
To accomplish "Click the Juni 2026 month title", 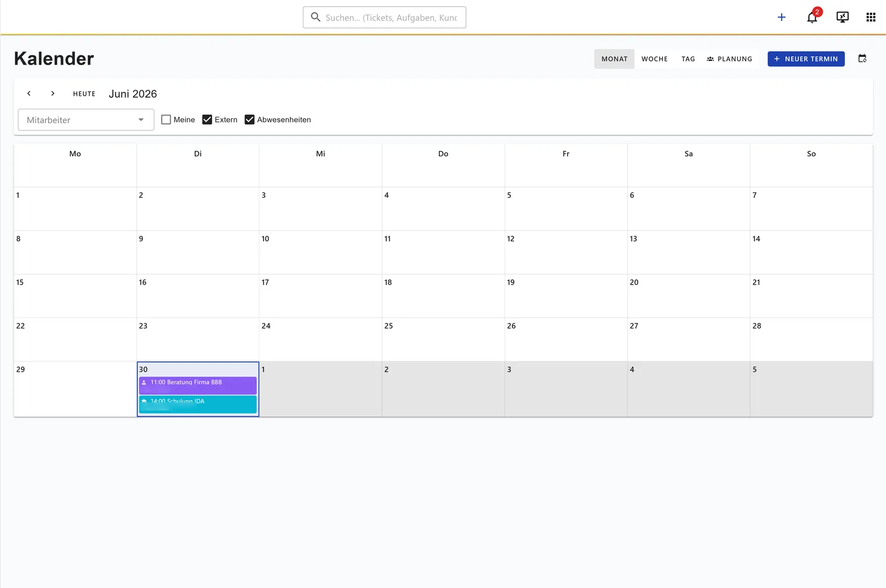I will click(133, 94).
